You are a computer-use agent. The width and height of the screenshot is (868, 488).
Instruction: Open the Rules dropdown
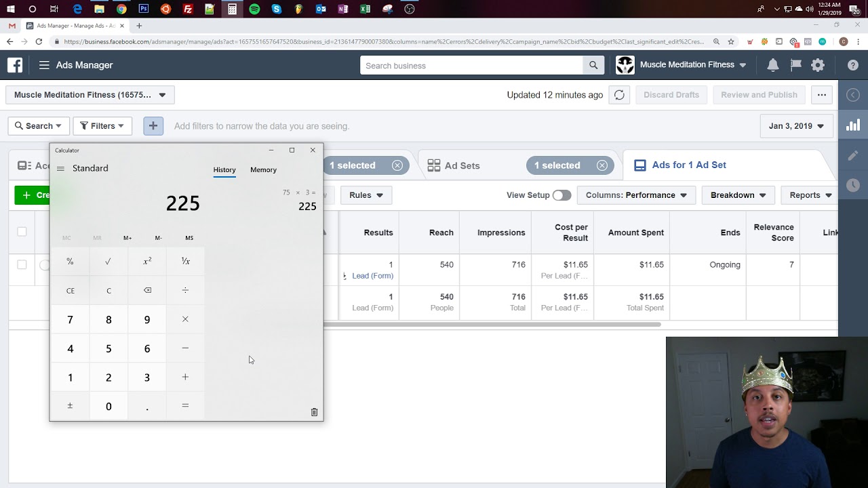point(366,195)
